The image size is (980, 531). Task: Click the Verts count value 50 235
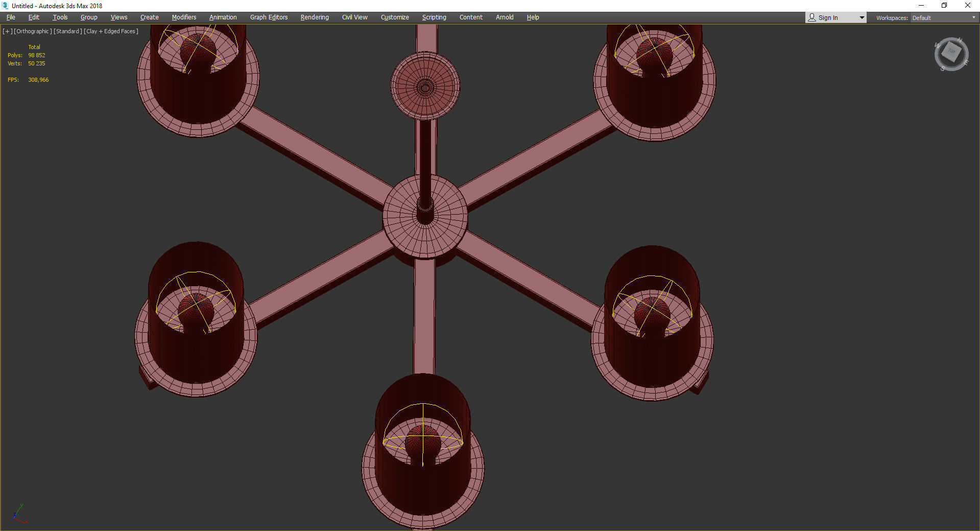pos(37,63)
